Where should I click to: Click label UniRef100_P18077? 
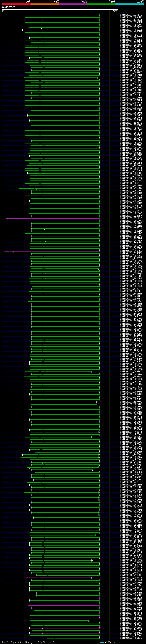coord(131,259)
